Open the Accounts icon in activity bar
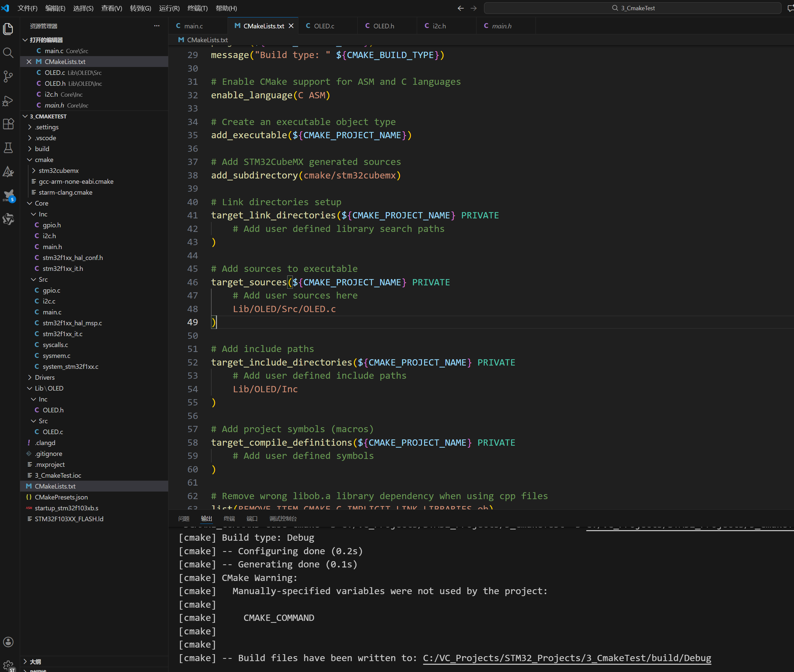The height and width of the screenshot is (672, 794). [8, 642]
